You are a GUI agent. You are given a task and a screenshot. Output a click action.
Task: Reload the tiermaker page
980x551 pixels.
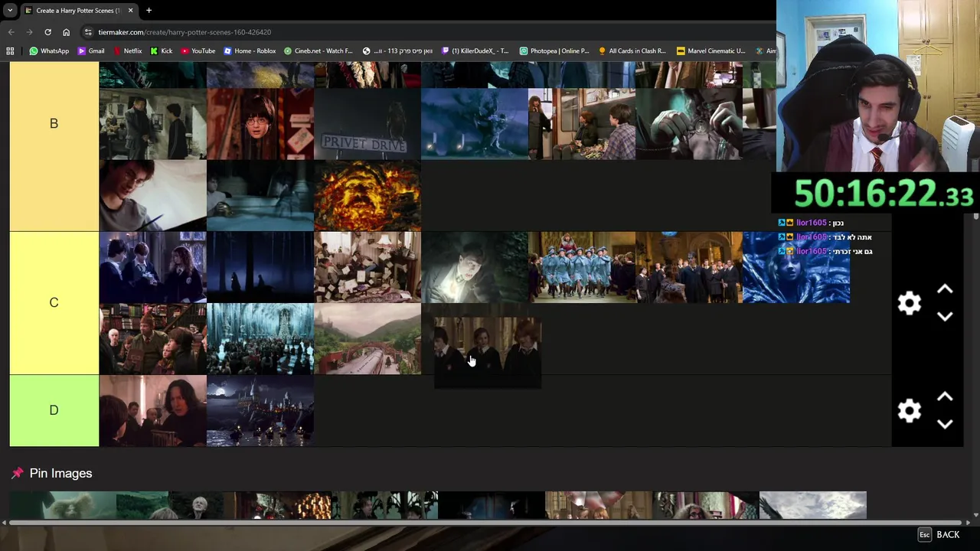(x=47, y=32)
